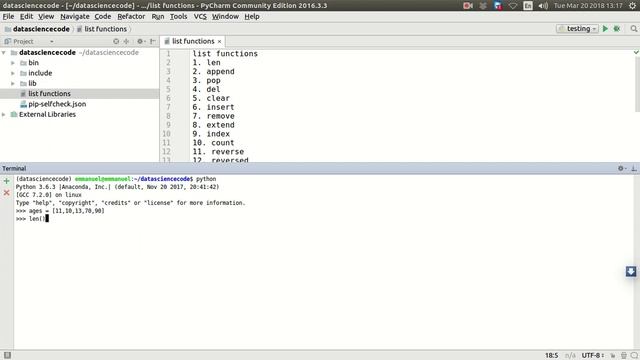
Task: Open the Navigate menu
Action: 75,16
